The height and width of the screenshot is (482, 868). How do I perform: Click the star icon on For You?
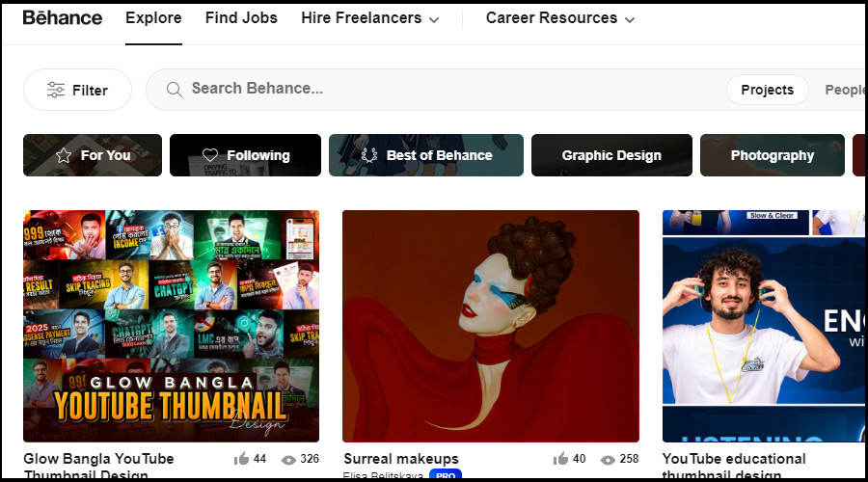tap(64, 155)
